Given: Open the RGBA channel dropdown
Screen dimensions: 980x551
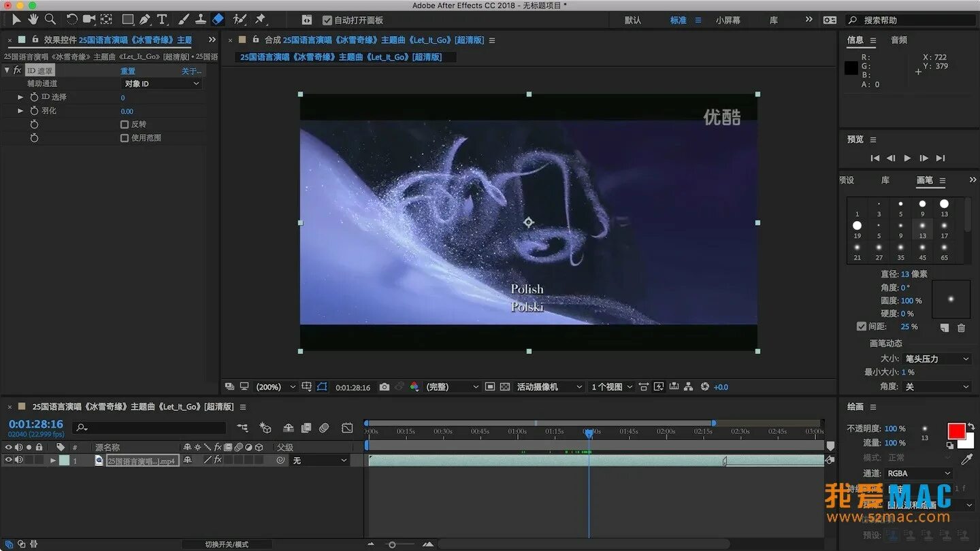Looking at the screenshot, I should pos(919,473).
